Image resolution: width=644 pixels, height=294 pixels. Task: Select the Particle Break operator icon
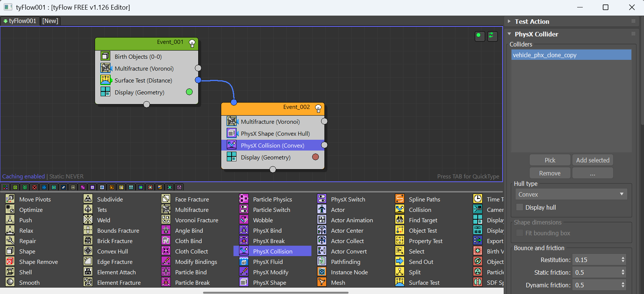(166, 282)
